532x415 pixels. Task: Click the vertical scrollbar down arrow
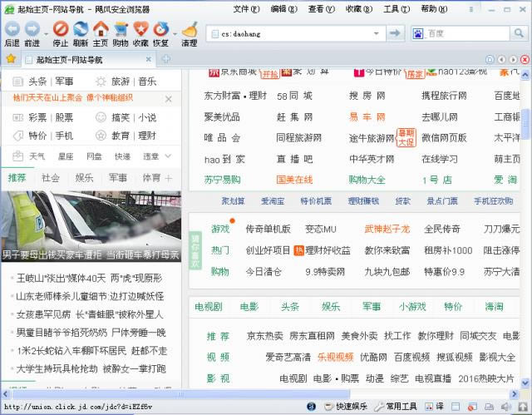click(525, 383)
